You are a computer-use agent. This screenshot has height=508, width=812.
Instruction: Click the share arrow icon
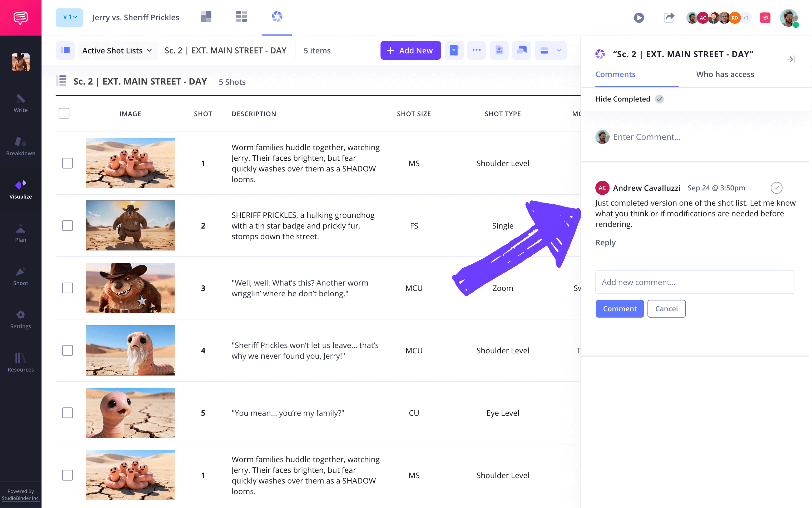click(669, 17)
